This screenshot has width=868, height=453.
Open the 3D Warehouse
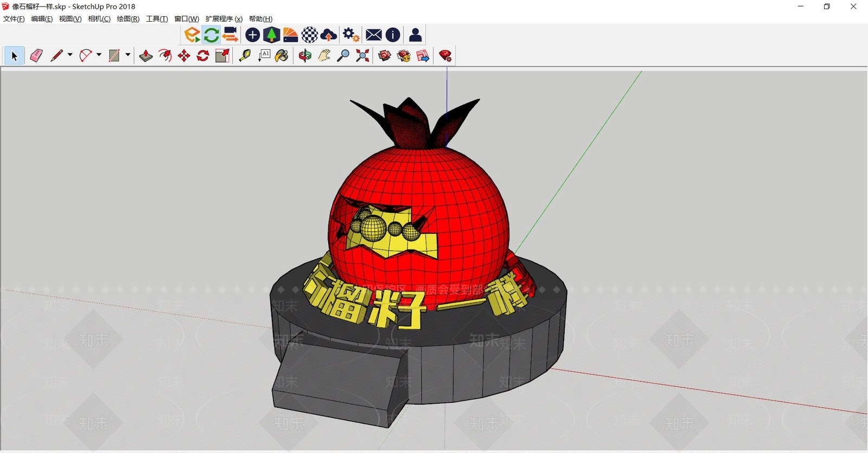385,55
